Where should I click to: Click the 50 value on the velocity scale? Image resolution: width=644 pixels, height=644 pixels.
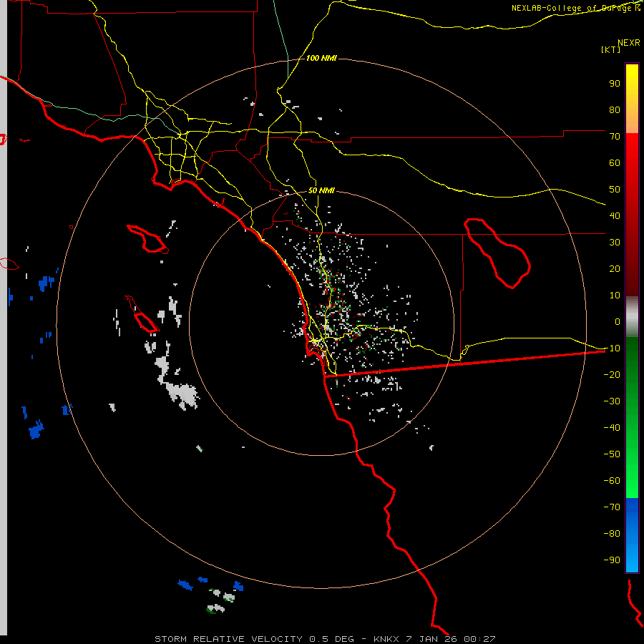pyautogui.click(x=615, y=190)
